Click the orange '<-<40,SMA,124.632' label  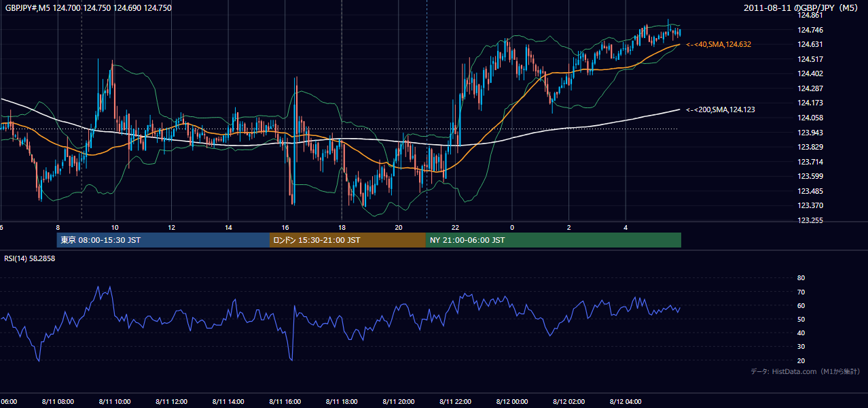tap(719, 44)
